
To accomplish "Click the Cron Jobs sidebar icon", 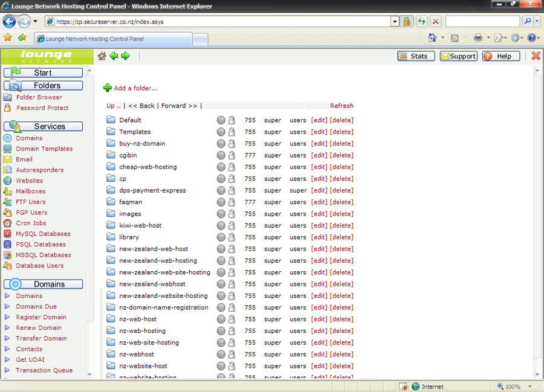I will 7,223.
